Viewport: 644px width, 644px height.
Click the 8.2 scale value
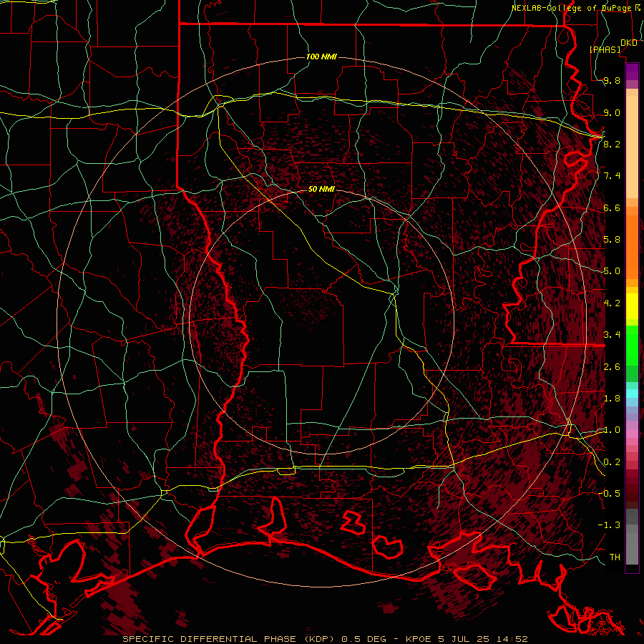(x=612, y=144)
